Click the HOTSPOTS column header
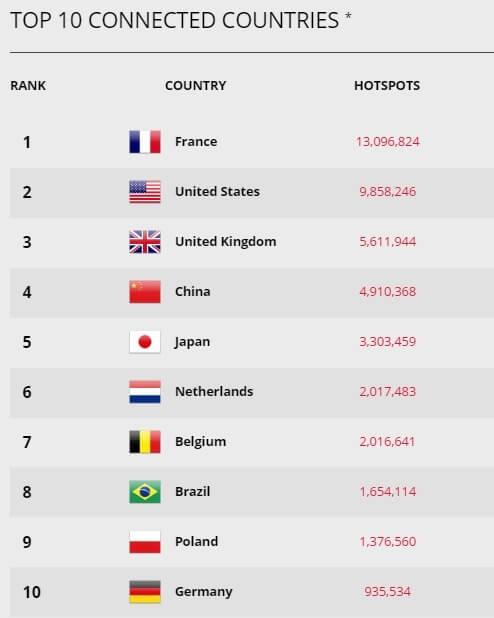Screen dimensions: 494x618 tap(387, 86)
